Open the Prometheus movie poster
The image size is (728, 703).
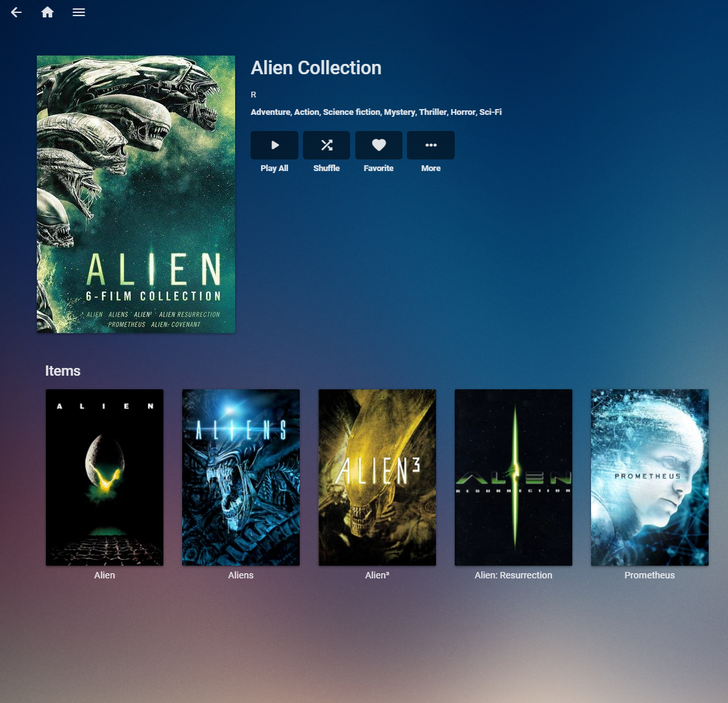[650, 478]
